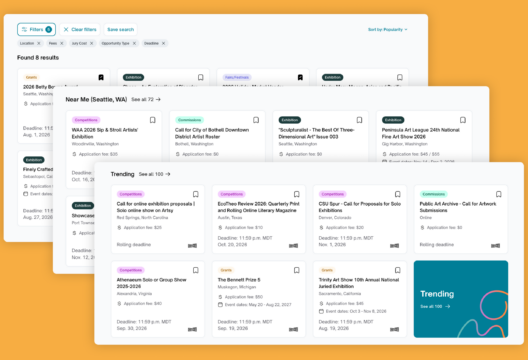The image size is (528, 360).
Task: Open Public Art Archive Call for Artwork title
Action: point(458,207)
